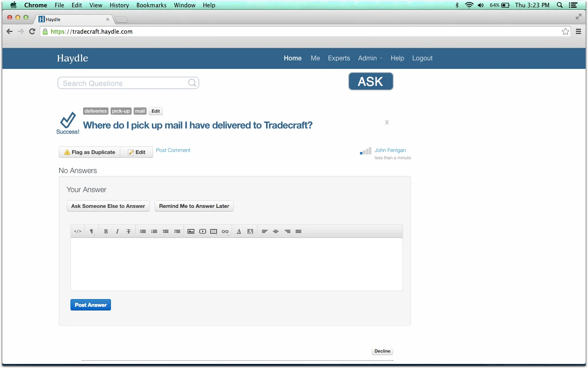The width and height of the screenshot is (588, 368).
Task: Go back to the previous page
Action: 9,31
